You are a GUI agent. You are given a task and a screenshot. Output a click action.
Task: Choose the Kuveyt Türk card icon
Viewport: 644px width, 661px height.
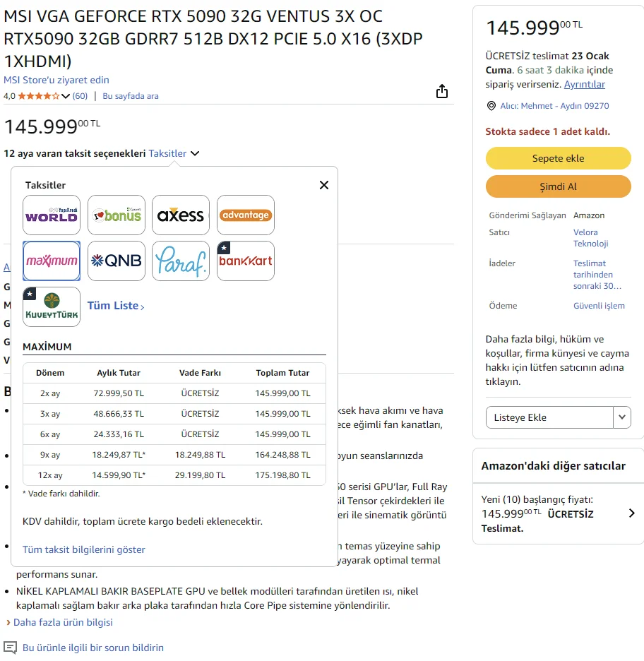point(52,306)
